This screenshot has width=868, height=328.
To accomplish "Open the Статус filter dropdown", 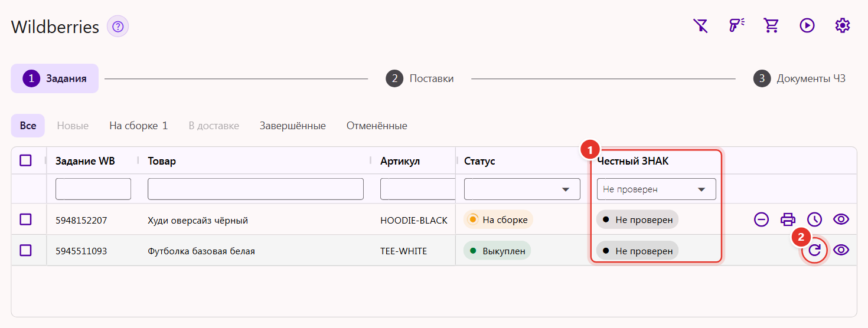I will [x=522, y=189].
